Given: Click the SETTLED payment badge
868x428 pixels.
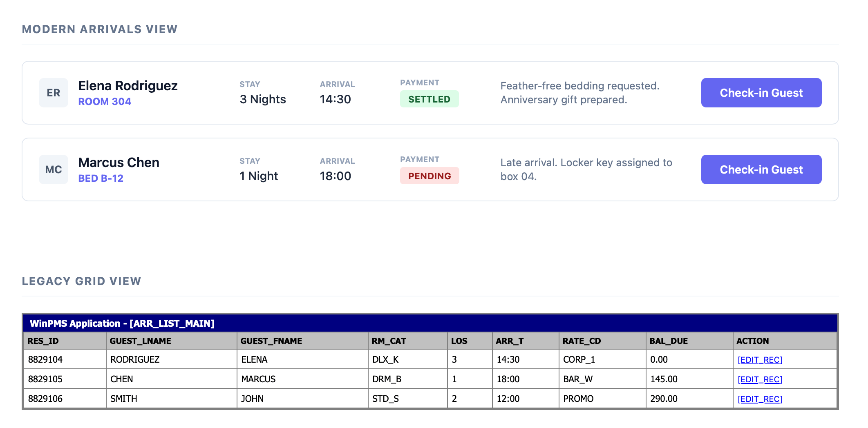Looking at the screenshot, I should [429, 99].
